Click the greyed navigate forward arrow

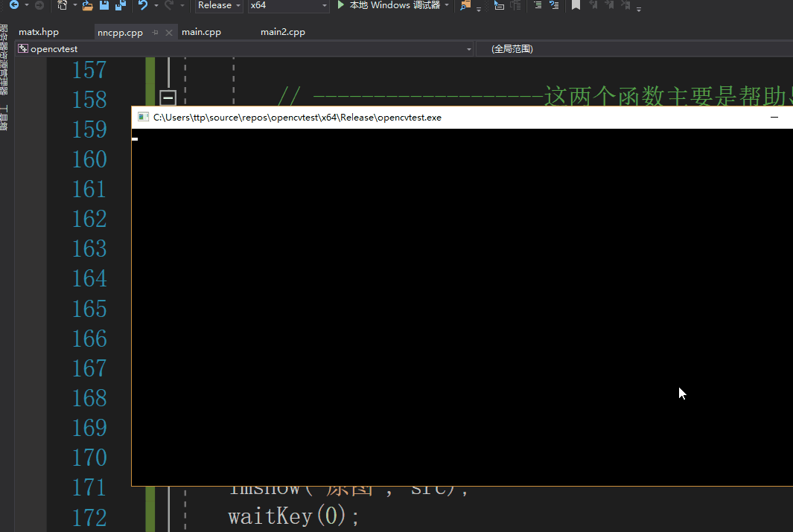click(39, 5)
